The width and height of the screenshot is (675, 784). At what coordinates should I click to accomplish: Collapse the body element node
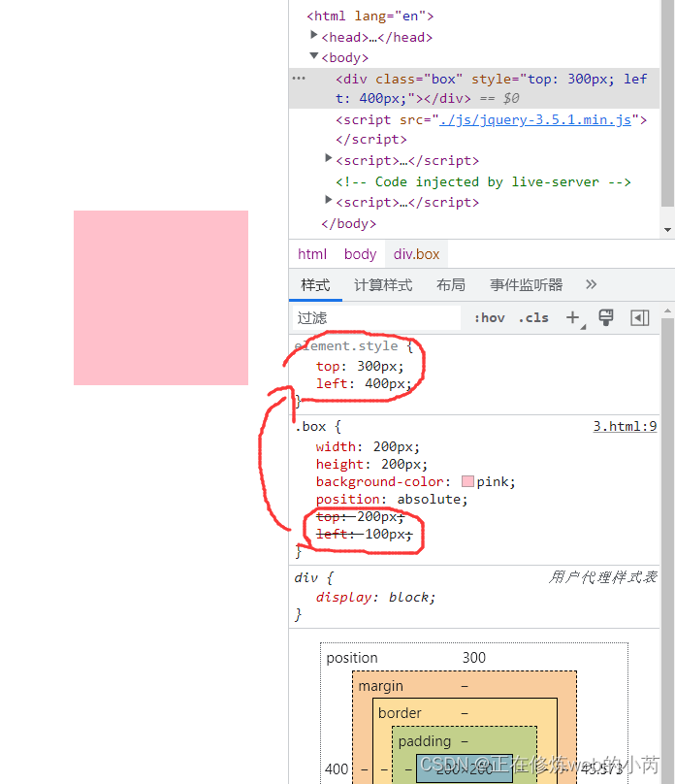coord(314,55)
